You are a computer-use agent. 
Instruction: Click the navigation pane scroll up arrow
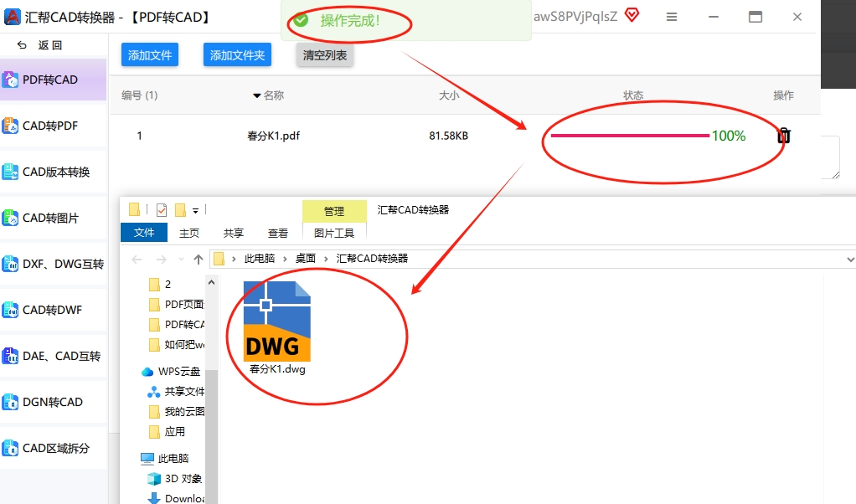coord(211,282)
